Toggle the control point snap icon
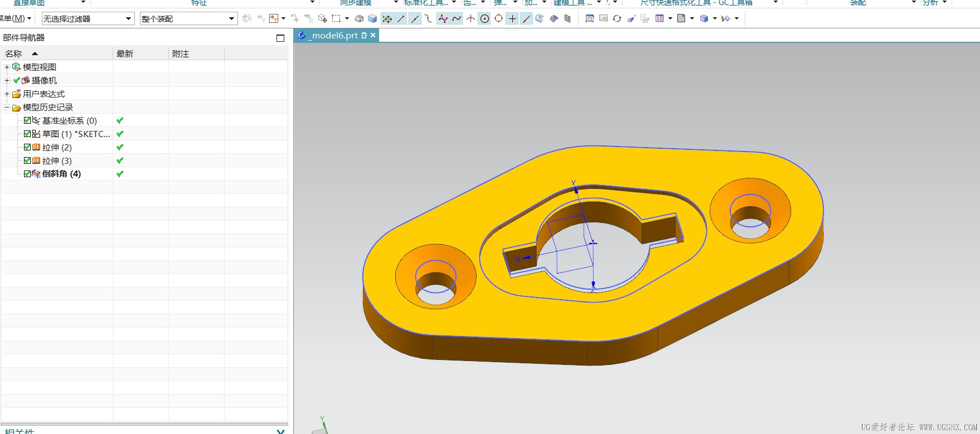 (x=428, y=18)
